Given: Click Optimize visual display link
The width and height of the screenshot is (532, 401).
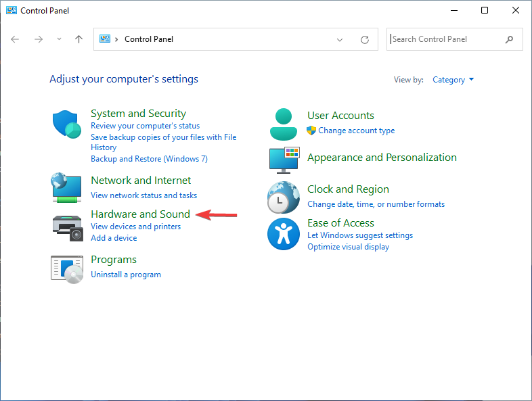Looking at the screenshot, I should [349, 247].
